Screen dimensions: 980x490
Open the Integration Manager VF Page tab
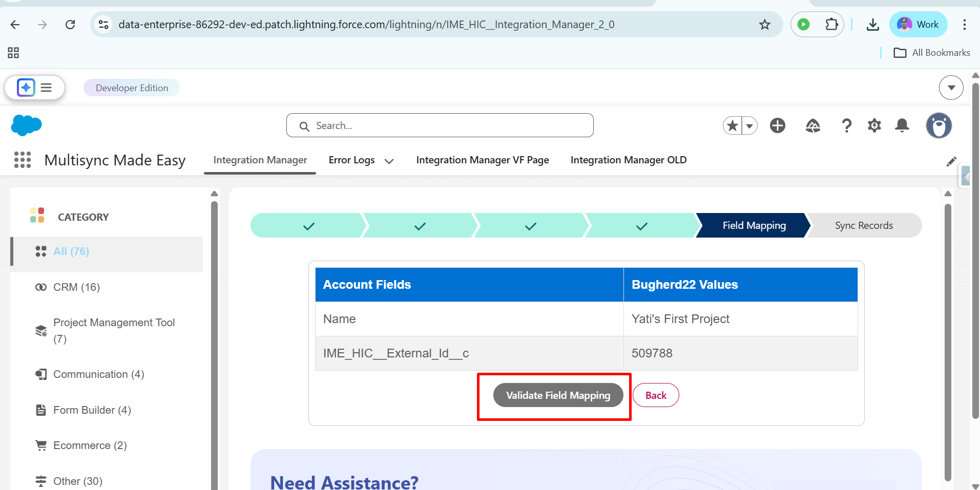(x=483, y=160)
